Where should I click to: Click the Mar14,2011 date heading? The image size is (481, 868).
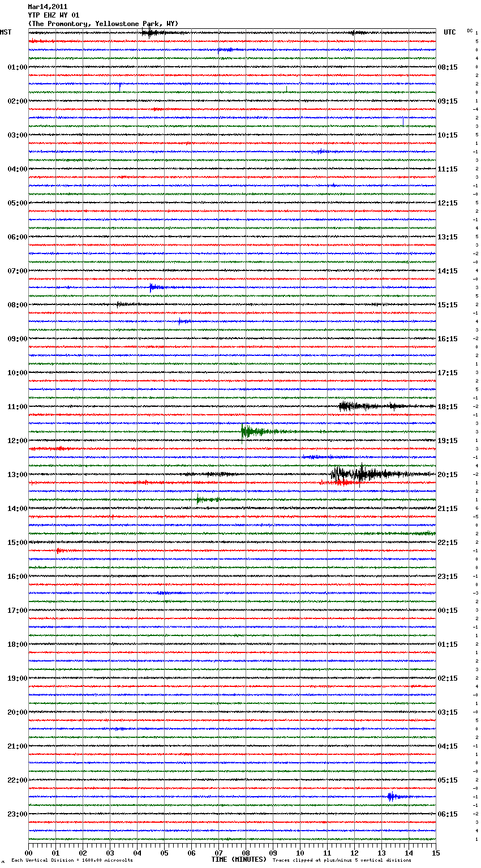(x=48, y=7)
